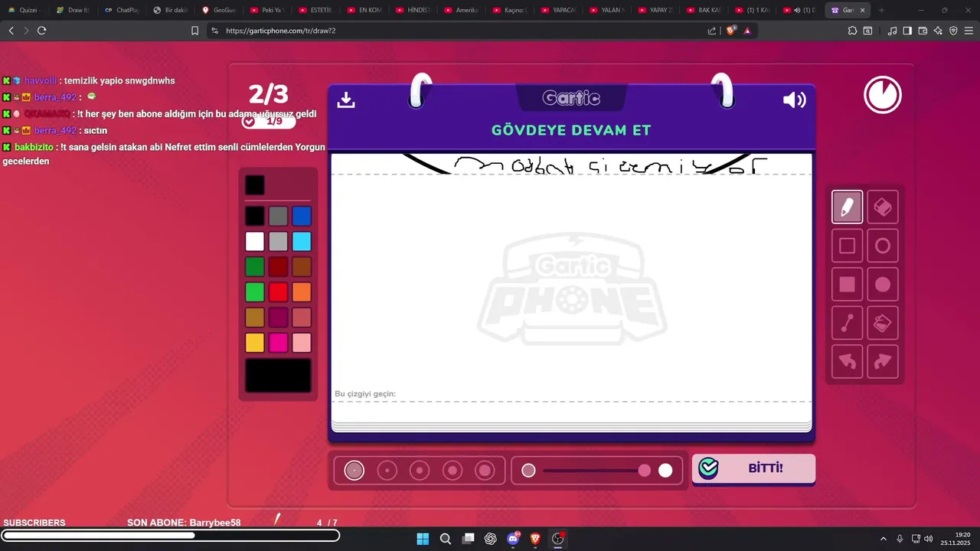Select the largest brush size
Image resolution: width=980 pixels, height=551 pixels.
pos(485,471)
